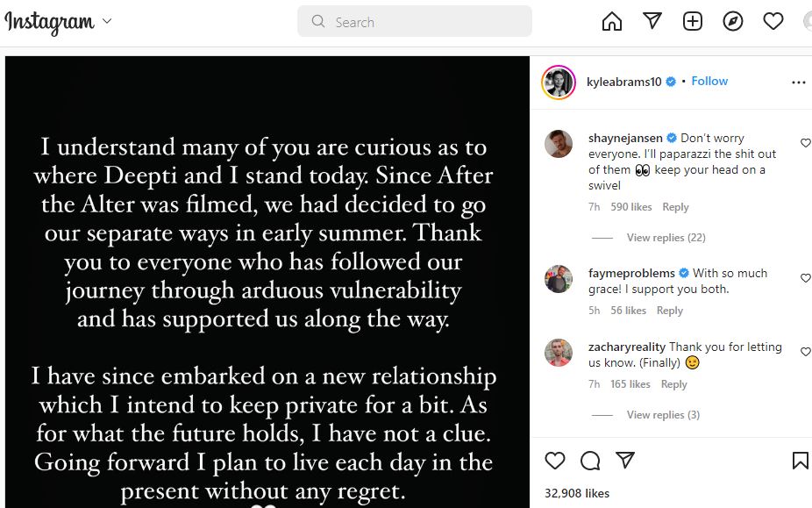This screenshot has height=508, width=812.
Task: Expand View replies (3)
Action: pos(663,415)
